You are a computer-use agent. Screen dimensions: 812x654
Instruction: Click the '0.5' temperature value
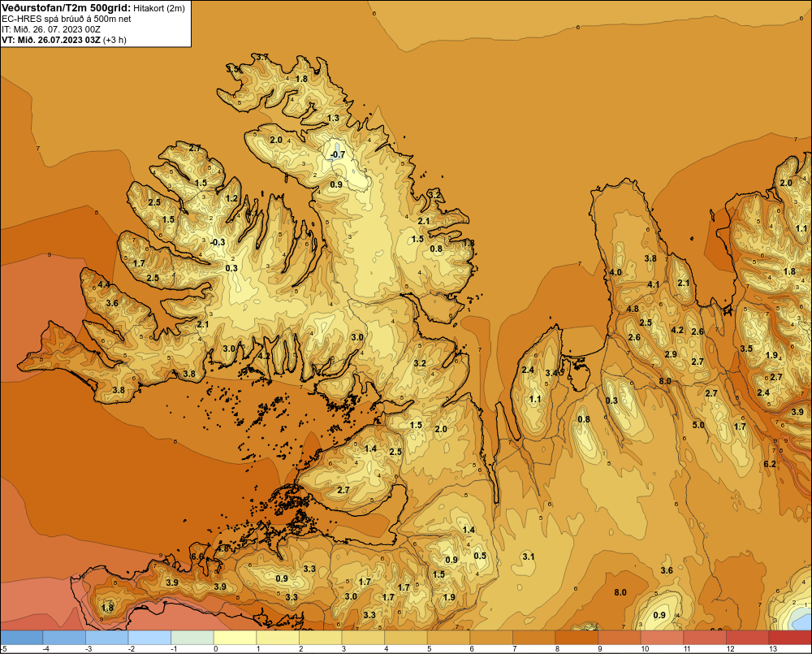[x=480, y=556]
